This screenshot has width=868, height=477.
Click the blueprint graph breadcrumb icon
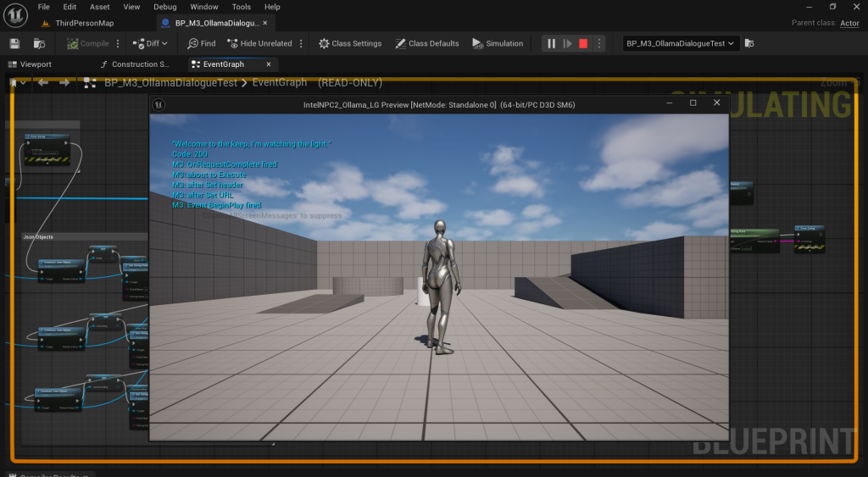pos(90,83)
